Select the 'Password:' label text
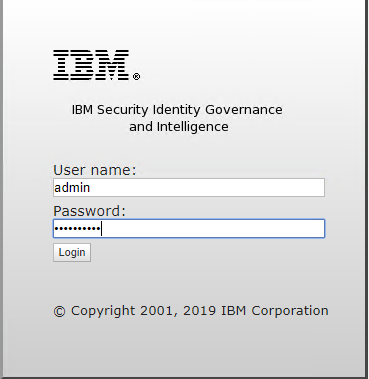This screenshot has height=379, width=369. click(x=89, y=211)
